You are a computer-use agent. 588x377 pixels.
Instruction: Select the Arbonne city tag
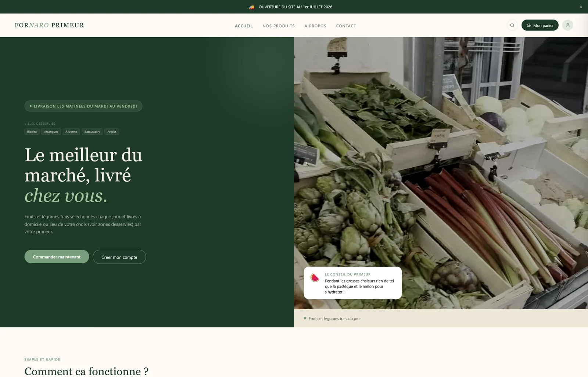coord(71,132)
